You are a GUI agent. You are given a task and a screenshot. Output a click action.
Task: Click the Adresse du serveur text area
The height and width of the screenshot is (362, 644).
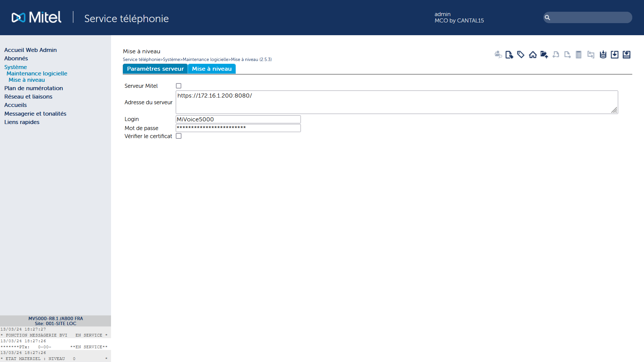point(397,102)
